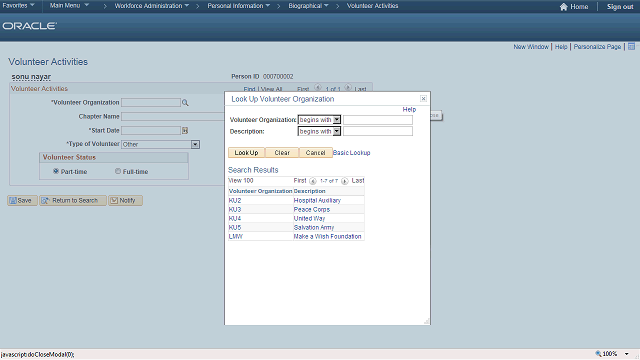Click the Description column header

pos(309,191)
